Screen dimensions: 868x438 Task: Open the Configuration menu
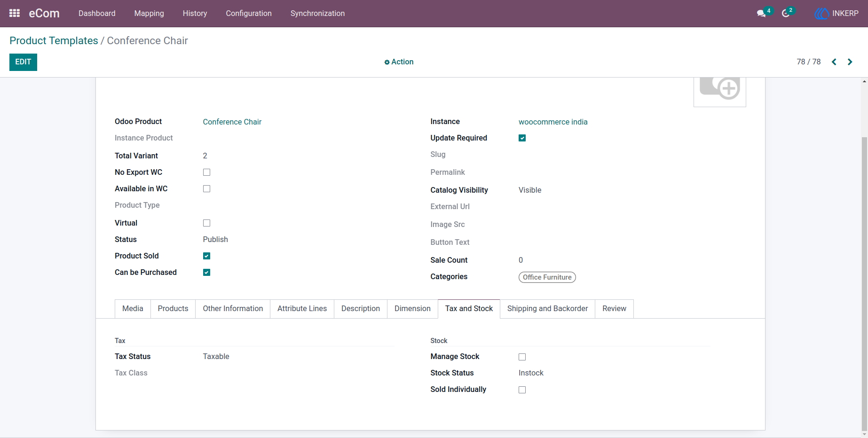click(x=249, y=14)
